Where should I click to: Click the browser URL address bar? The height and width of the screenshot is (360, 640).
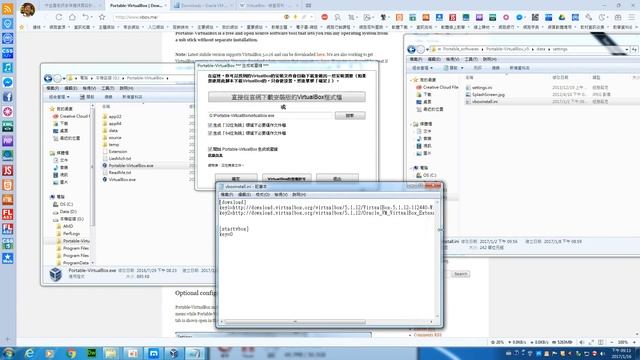point(198,17)
